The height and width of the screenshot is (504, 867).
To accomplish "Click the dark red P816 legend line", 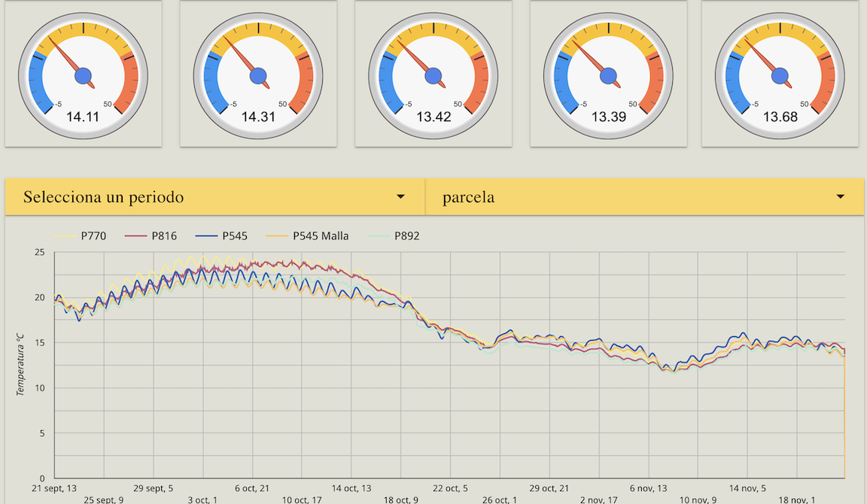I will coord(135,236).
